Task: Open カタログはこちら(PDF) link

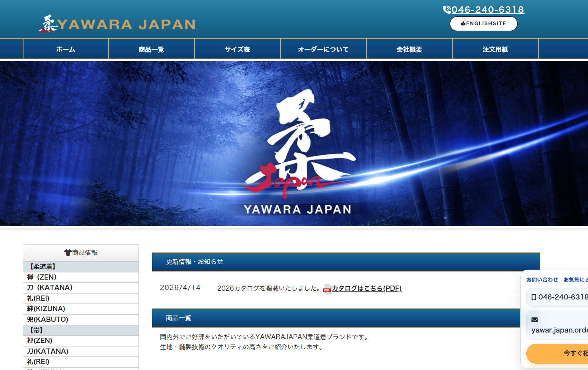Action: [x=367, y=288]
